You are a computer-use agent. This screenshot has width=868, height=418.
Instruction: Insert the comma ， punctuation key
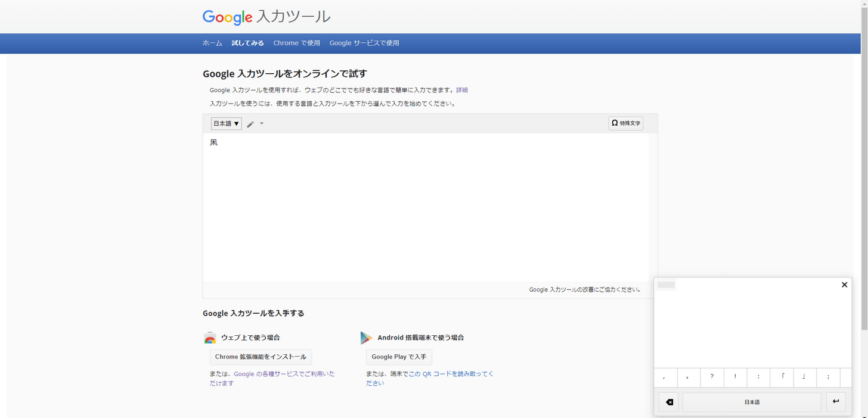point(665,378)
